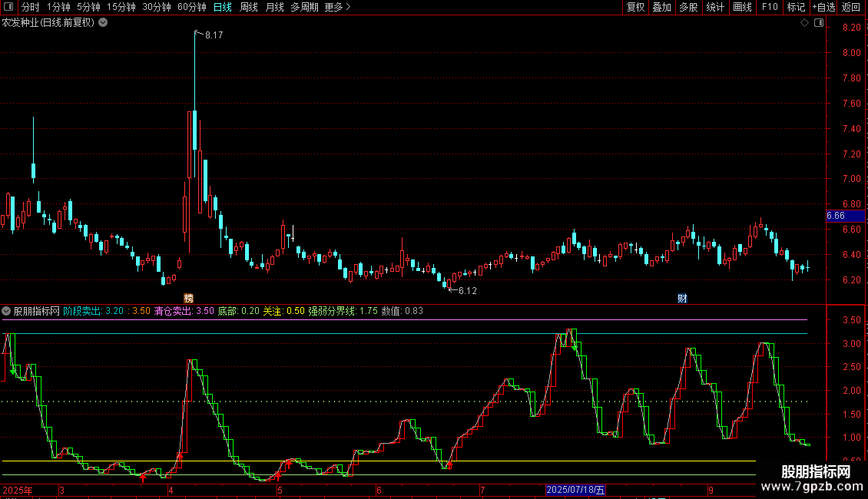Click 关注: 0.50 indicator value
The image size is (868, 499).
[x=283, y=311]
